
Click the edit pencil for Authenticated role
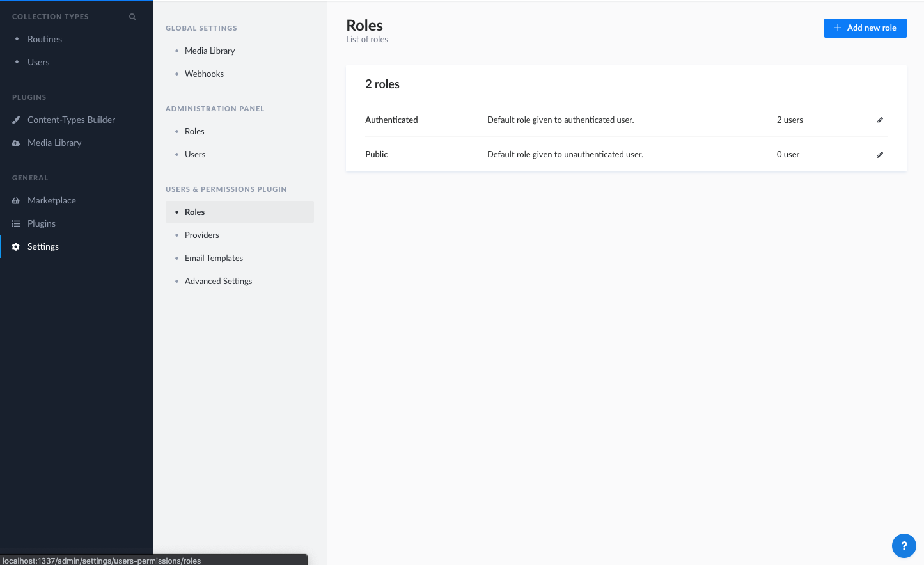[880, 120]
